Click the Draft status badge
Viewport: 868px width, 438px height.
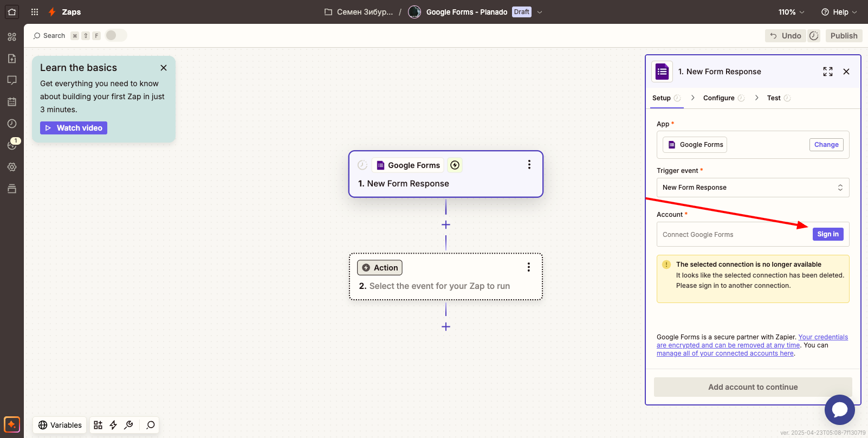[x=522, y=12]
